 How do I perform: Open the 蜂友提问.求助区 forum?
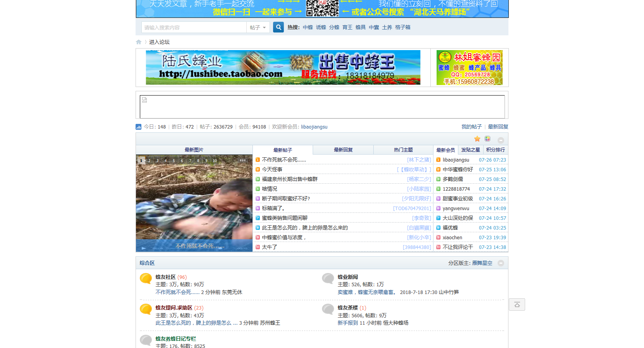tap(174, 308)
